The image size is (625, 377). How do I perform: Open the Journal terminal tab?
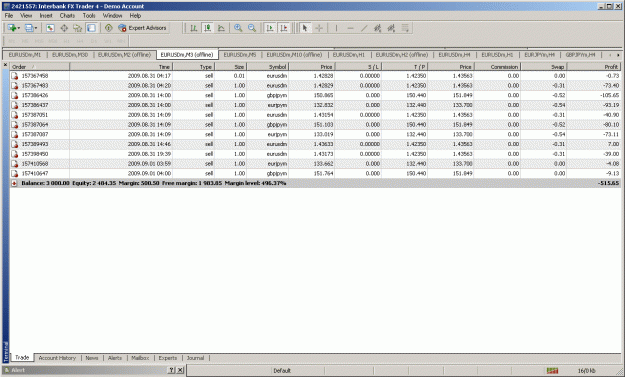pos(195,358)
